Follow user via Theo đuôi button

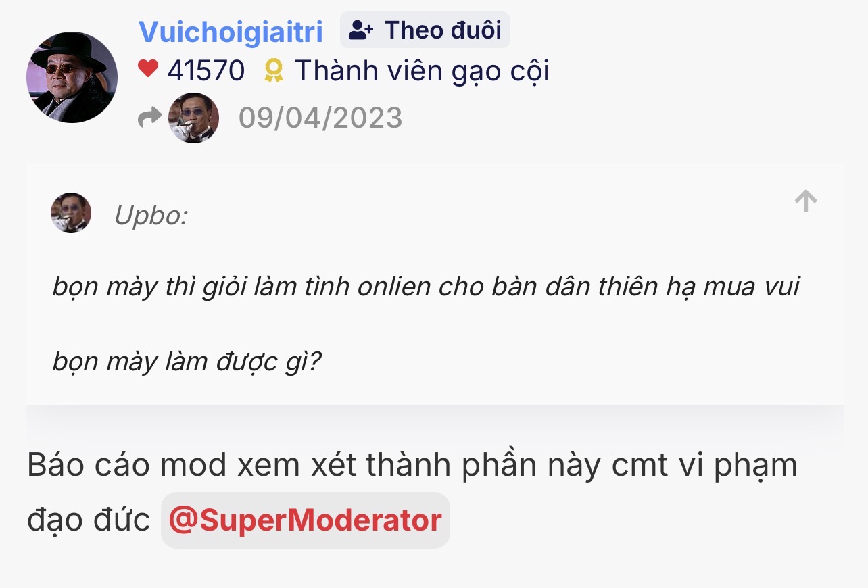coord(425,30)
